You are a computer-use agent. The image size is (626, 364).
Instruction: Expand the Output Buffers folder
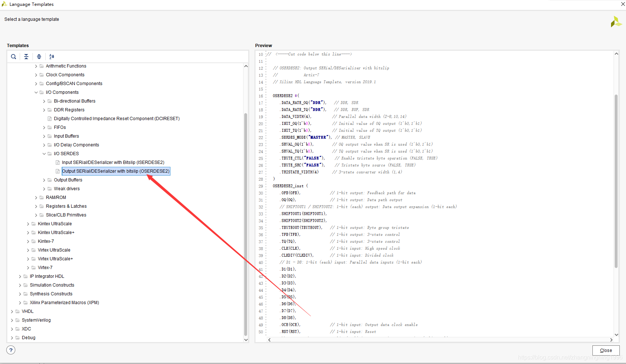tap(44, 180)
